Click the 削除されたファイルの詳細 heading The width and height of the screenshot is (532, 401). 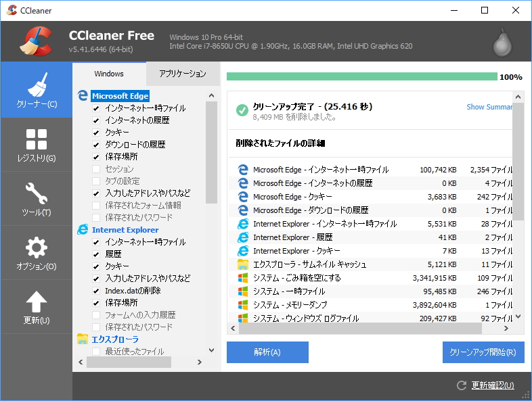click(280, 143)
